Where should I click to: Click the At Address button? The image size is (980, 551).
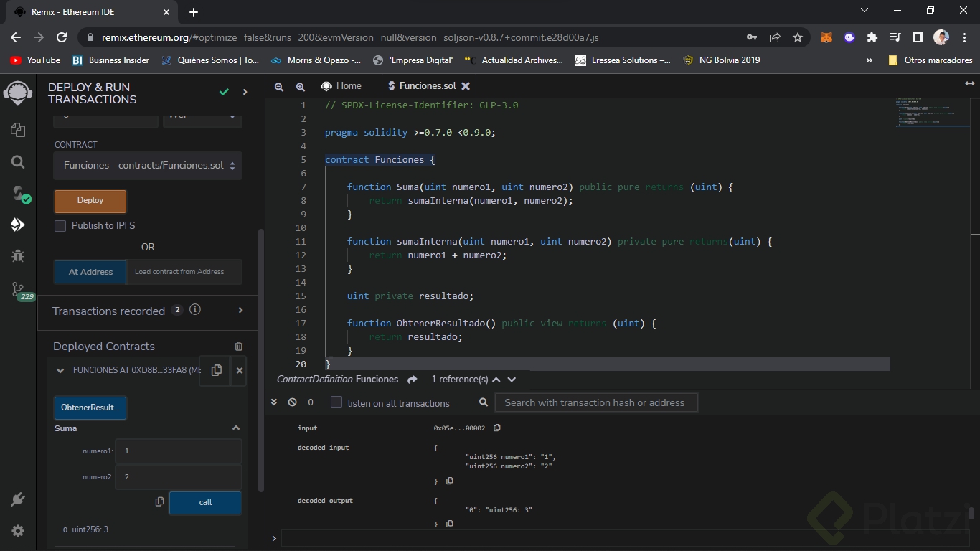coord(90,272)
